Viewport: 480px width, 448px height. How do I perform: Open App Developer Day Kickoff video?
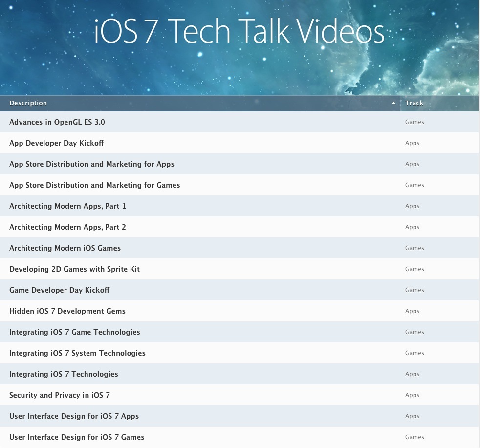(57, 143)
